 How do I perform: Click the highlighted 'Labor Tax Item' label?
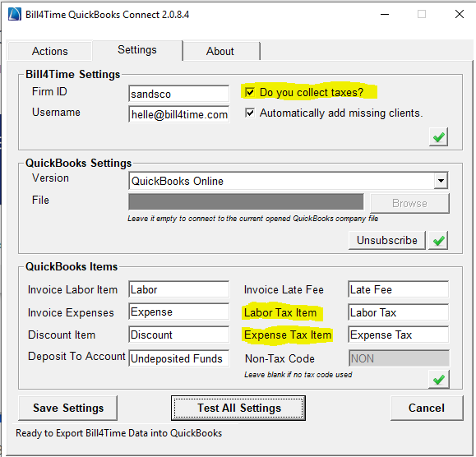[280, 312]
